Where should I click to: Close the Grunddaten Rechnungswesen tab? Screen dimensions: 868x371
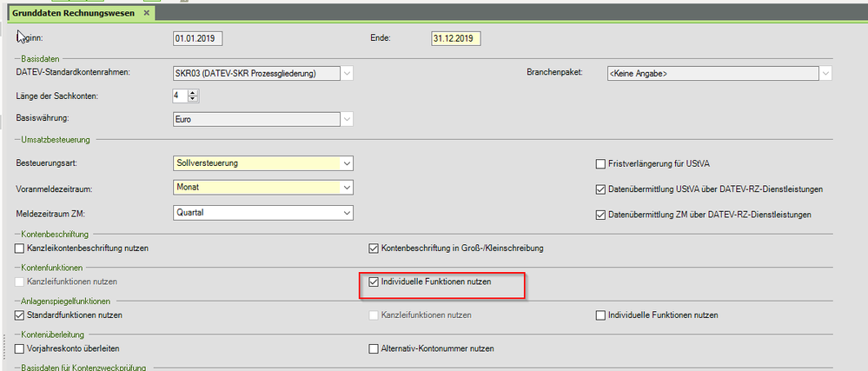point(146,13)
